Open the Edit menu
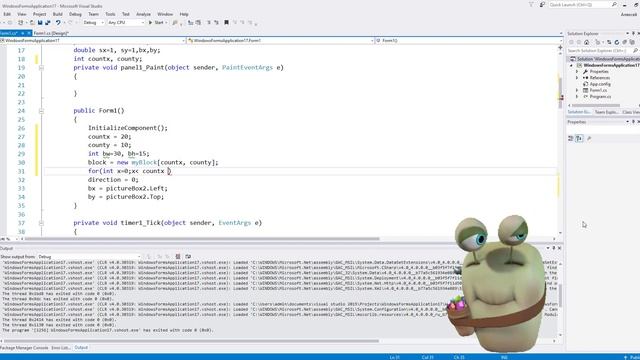The height and width of the screenshot is (360, 640). pyautogui.click(x=7, y=14)
